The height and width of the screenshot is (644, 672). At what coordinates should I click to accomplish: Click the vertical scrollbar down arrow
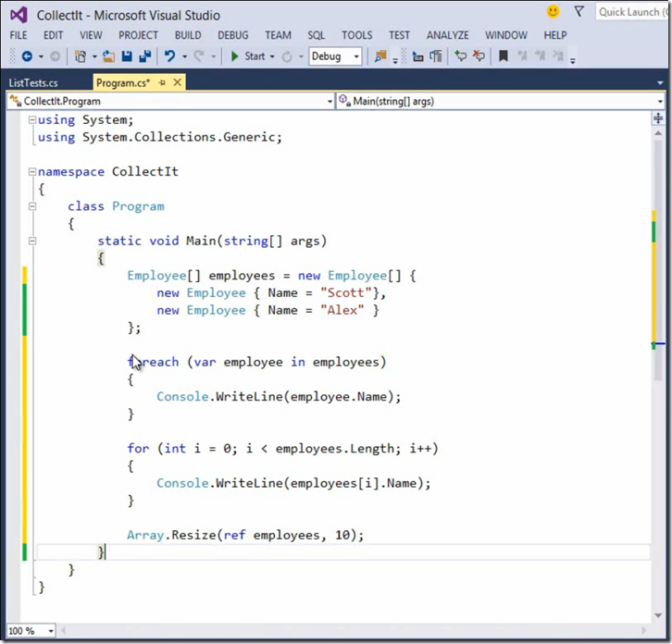tap(658, 615)
